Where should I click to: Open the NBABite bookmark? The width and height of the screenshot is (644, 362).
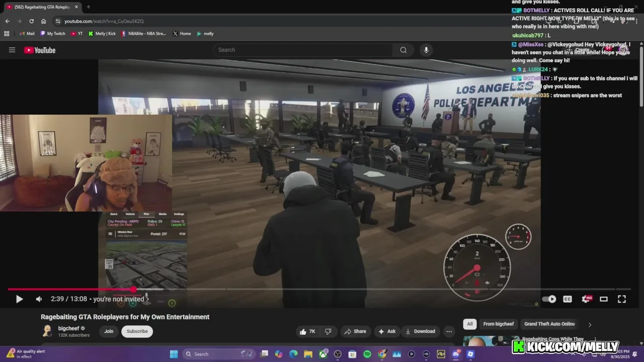point(143,34)
